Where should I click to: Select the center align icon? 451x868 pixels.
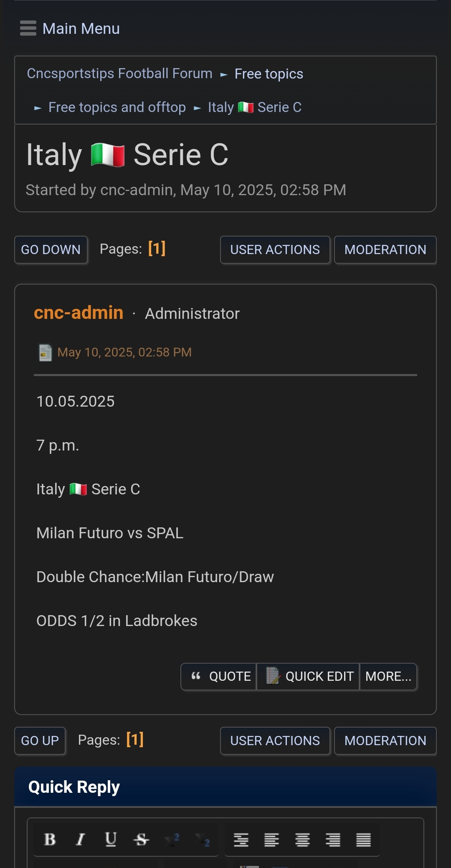point(302,840)
